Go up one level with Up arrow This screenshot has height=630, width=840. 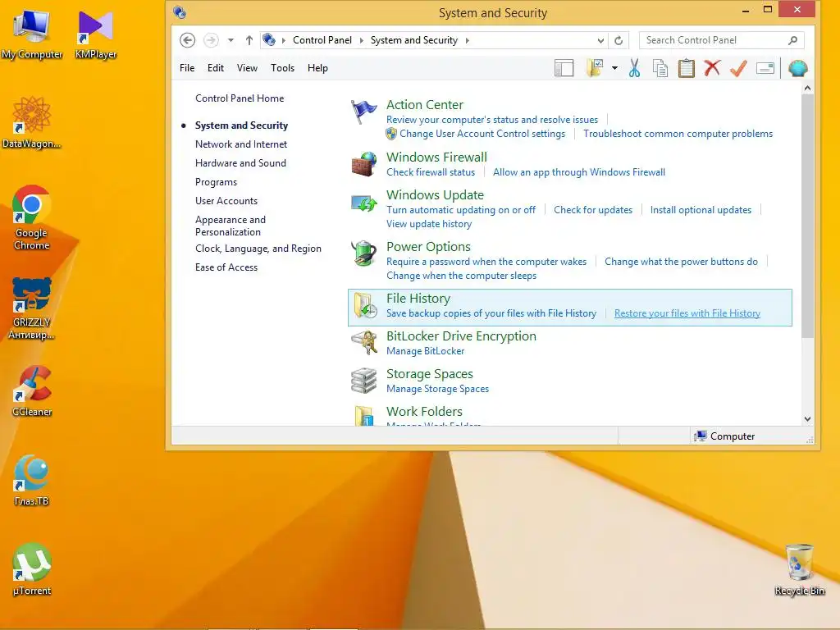(249, 40)
